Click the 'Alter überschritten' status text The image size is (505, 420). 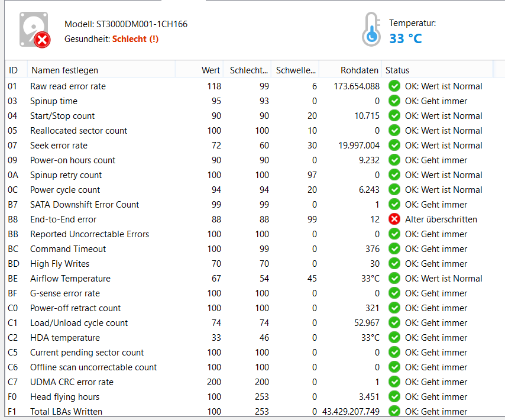(x=441, y=219)
